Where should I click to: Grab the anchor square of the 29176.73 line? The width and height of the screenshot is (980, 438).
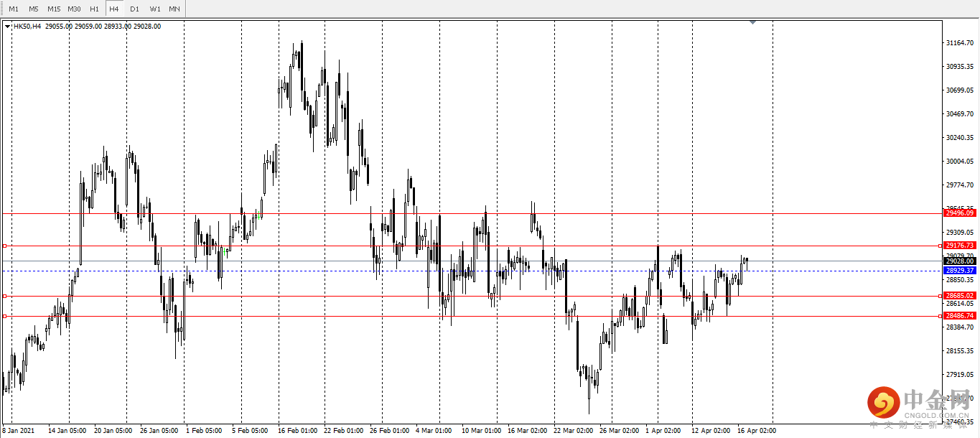pyautogui.click(x=4, y=246)
